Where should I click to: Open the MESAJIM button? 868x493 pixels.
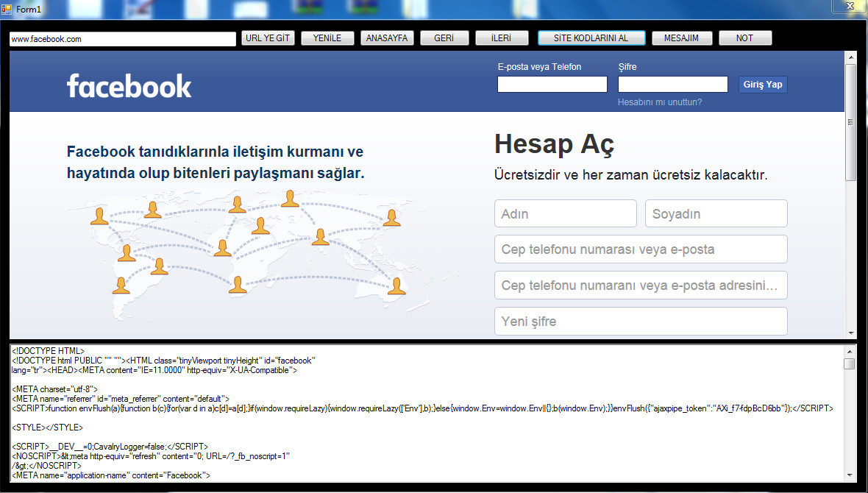(x=681, y=38)
